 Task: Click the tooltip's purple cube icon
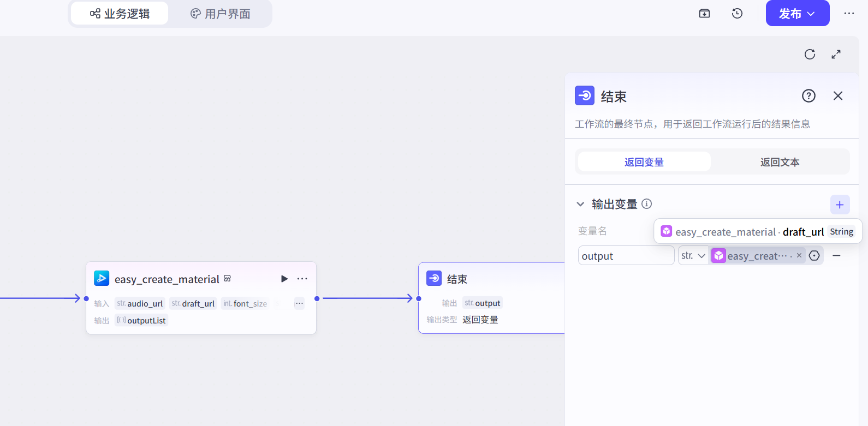click(x=667, y=231)
